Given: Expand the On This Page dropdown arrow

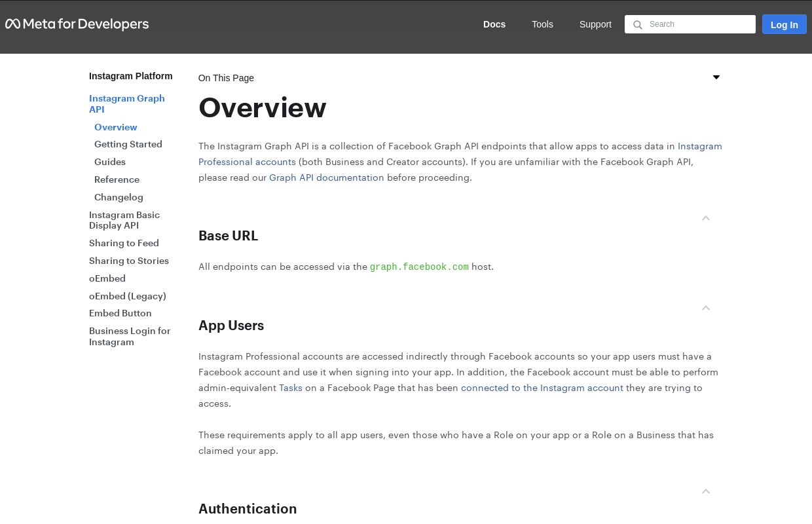Looking at the screenshot, I should [x=716, y=77].
